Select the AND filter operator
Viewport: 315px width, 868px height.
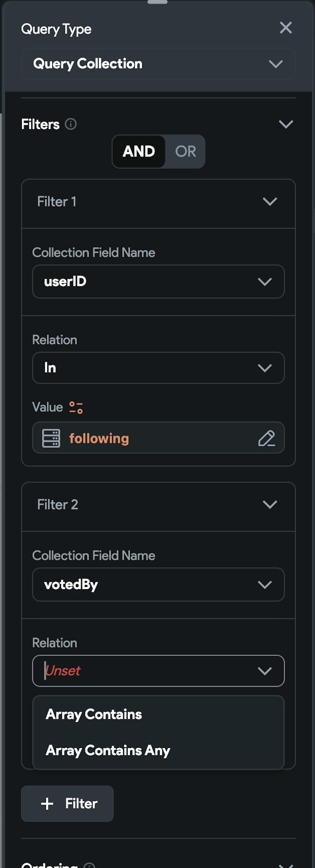point(139,151)
